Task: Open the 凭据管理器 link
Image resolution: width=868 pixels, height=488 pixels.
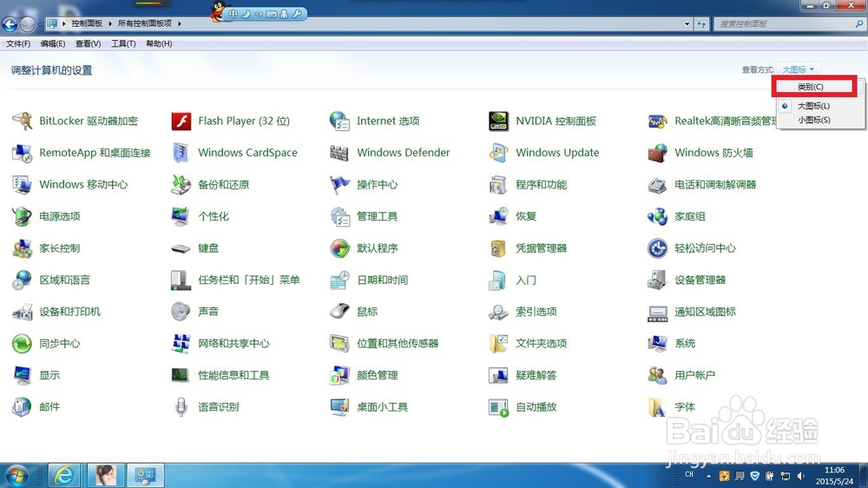Action: 542,248
